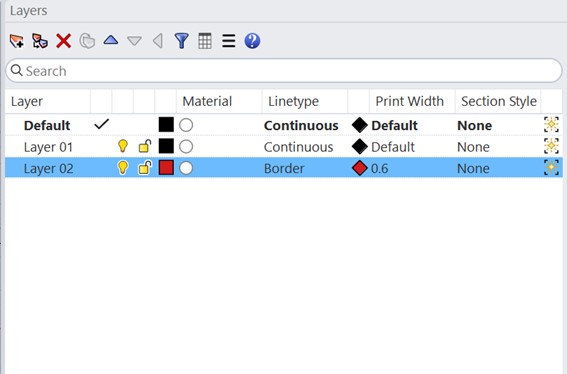Lock Layer 02 with padlock icon
Screen dimensions: 567x374
(145, 168)
